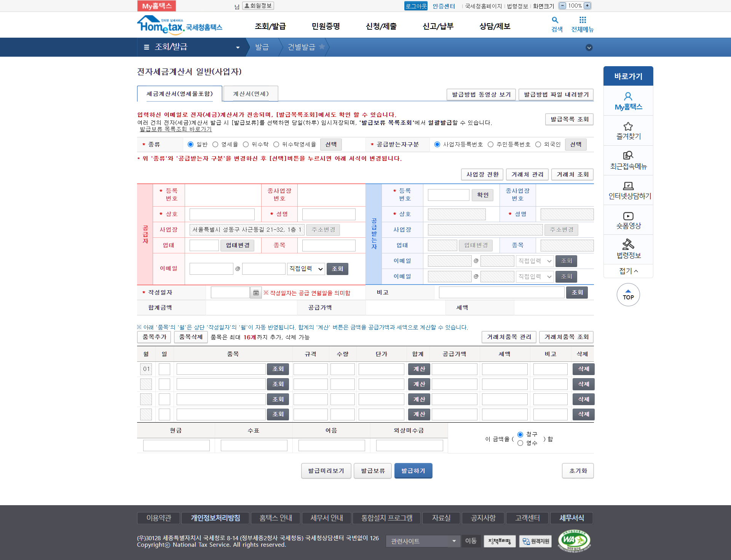Click the 비고 text input field
Viewport: 731px width, 560px height.
pyautogui.click(x=501, y=293)
